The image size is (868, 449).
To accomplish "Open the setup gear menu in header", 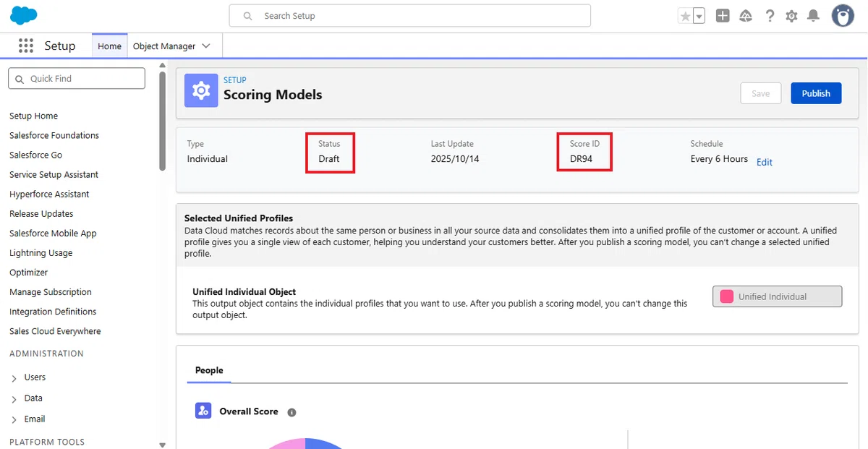I will tap(792, 16).
